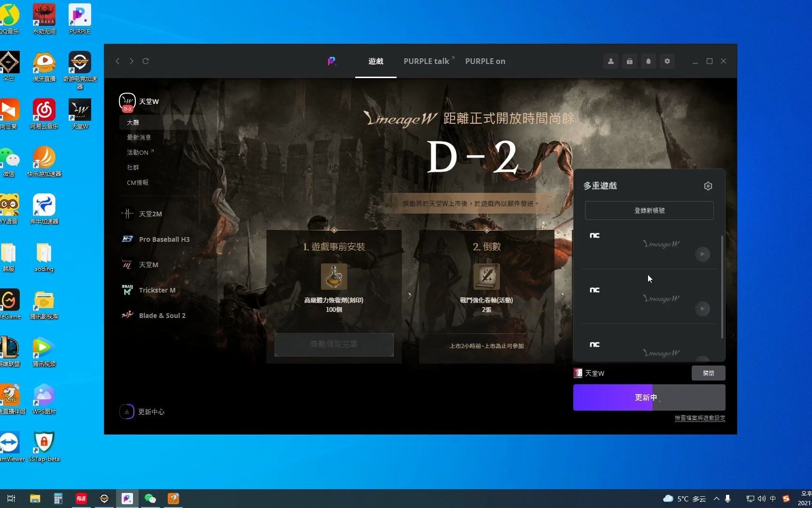Click PURPLE app in the taskbar

click(127, 499)
